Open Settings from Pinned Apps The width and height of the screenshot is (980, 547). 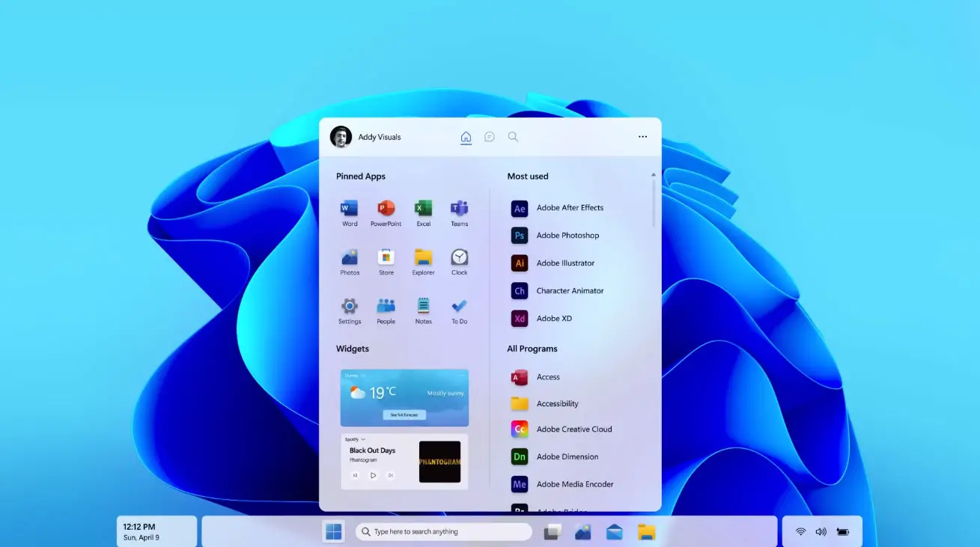[x=350, y=311]
